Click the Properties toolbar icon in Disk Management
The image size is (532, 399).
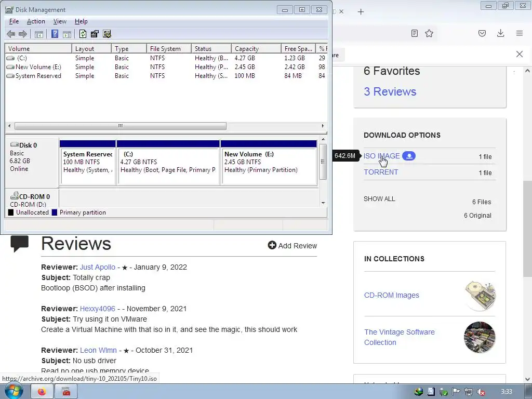(x=95, y=34)
